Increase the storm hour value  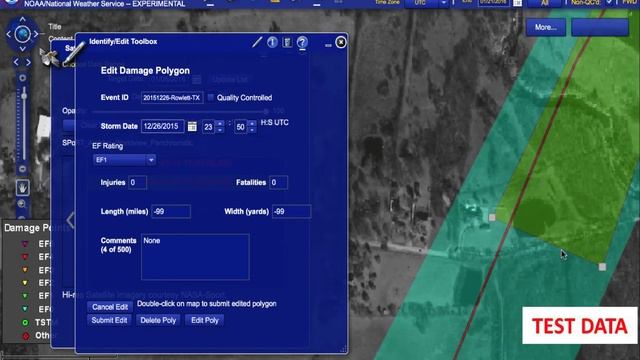[220, 123]
